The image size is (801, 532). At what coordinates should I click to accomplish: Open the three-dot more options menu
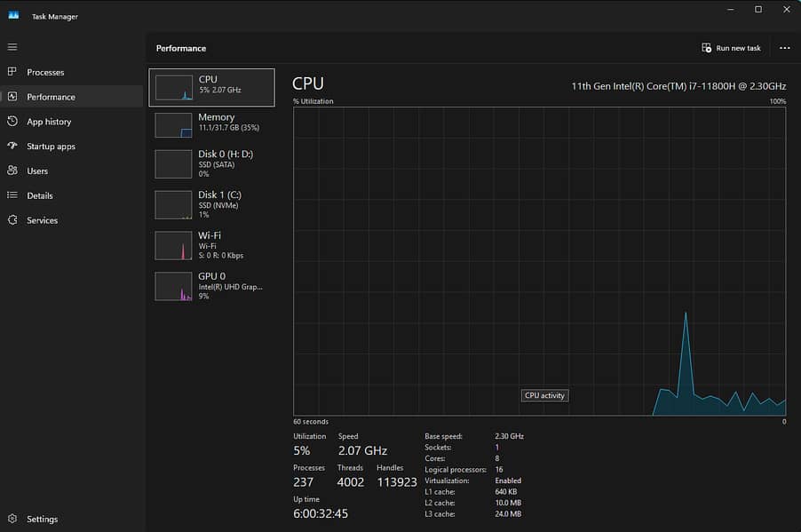pyautogui.click(x=784, y=48)
